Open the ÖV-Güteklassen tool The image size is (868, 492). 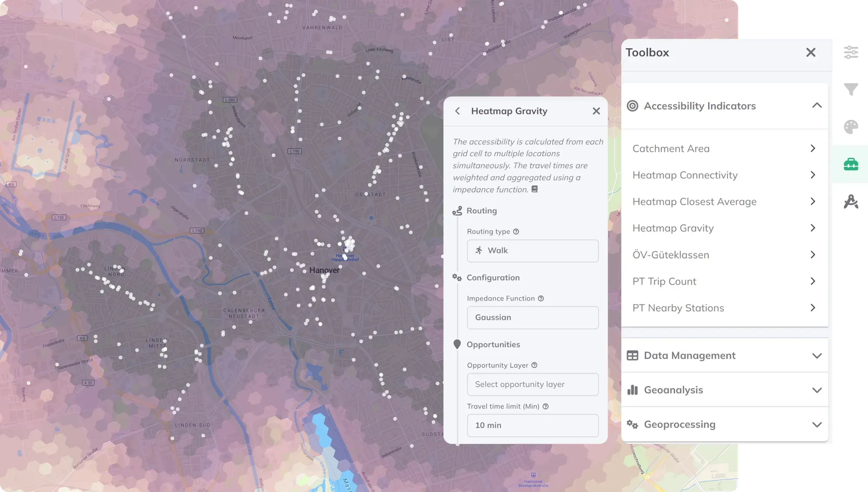[x=724, y=255]
